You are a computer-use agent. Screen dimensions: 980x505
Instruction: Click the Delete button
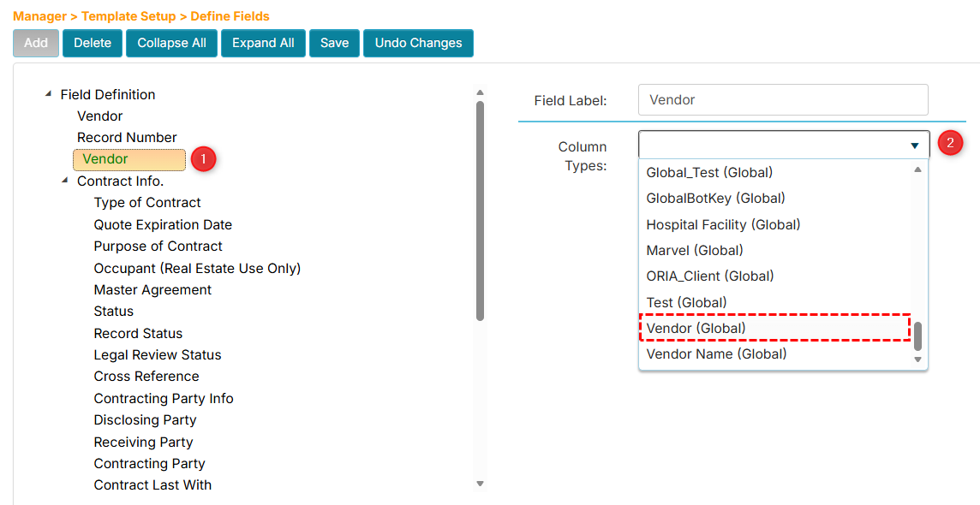pyautogui.click(x=93, y=43)
